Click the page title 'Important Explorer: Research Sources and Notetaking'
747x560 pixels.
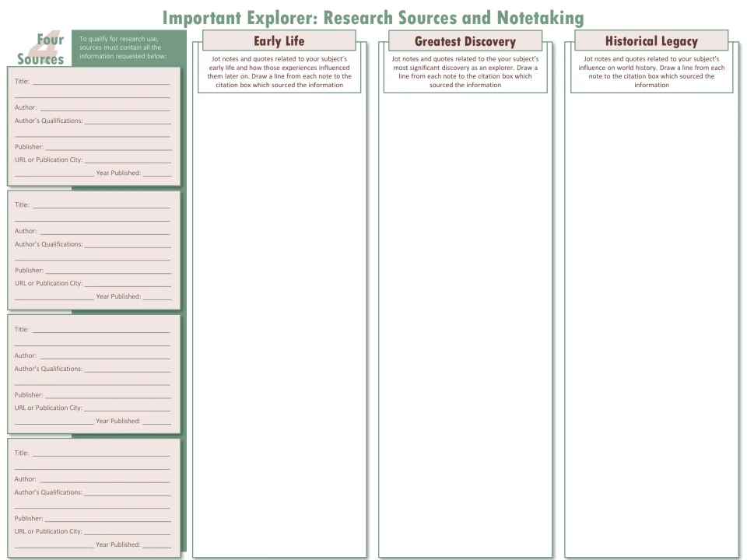coord(373,18)
